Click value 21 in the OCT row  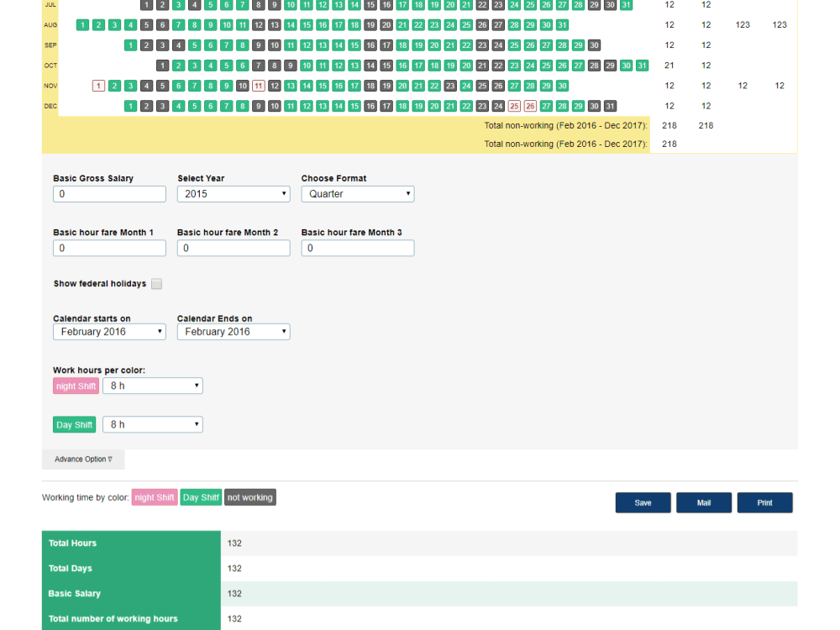669,66
